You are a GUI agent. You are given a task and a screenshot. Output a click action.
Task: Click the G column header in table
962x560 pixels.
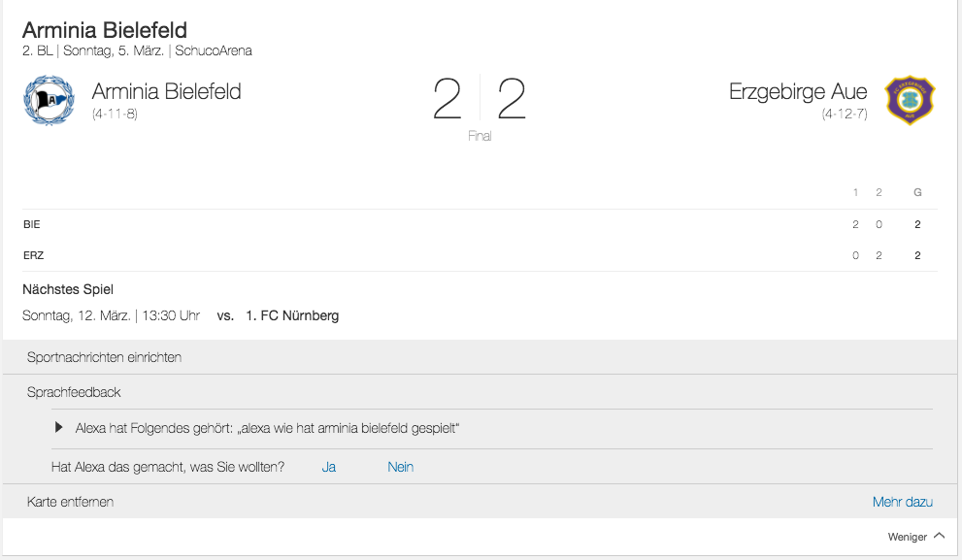[917, 192]
